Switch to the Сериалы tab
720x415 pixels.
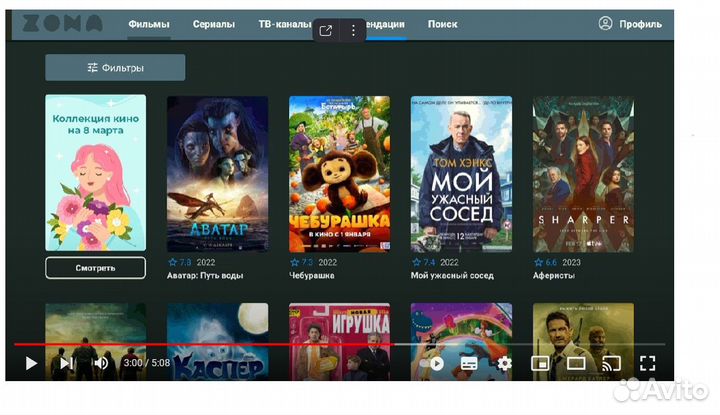214,24
